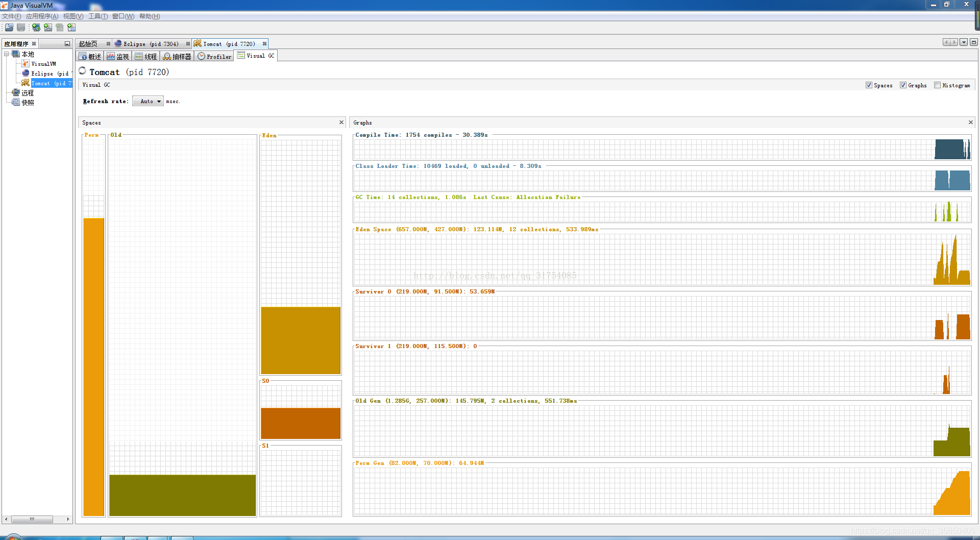This screenshot has width=980, height=540.
Task: Select 远程 label in the tree
Action: pyautogui.click(x=28, y=93)
